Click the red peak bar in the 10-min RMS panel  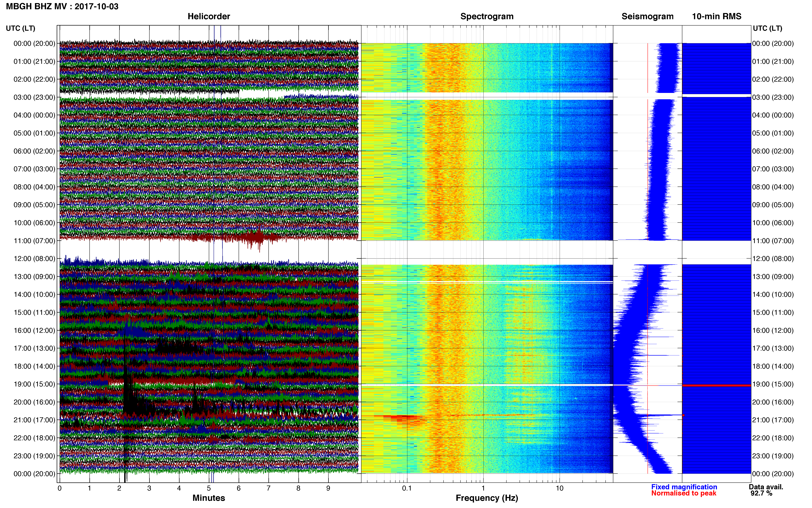tap(716, 386)
